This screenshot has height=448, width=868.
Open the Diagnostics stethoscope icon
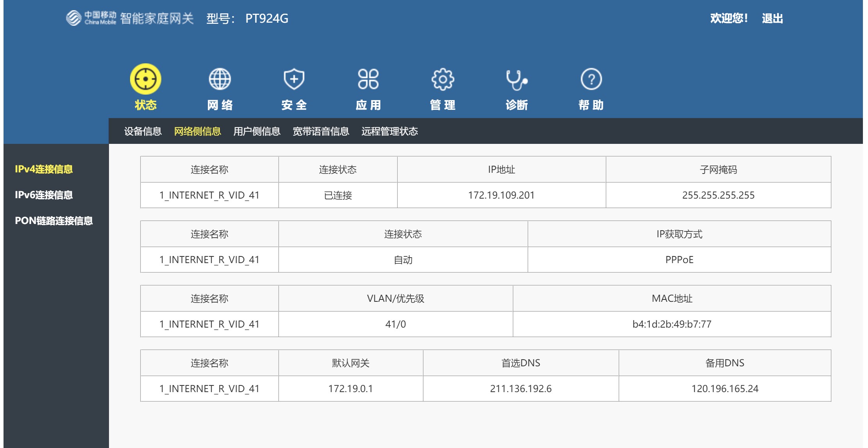pos(516,80)
